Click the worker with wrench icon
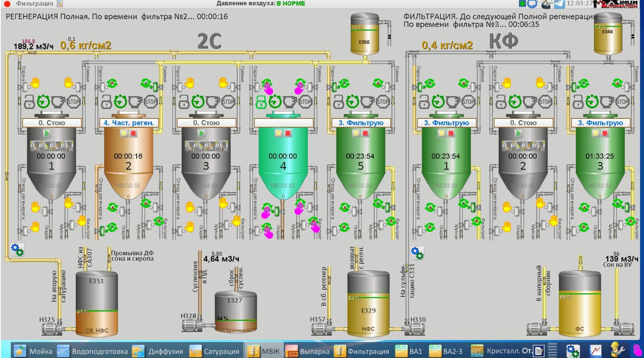This screenshot has width=644, height=358. point(617,350)
